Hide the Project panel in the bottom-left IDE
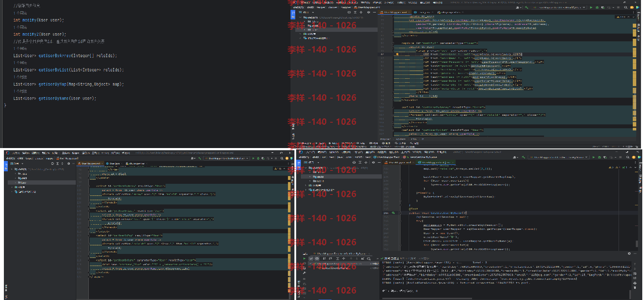The height and width of the screenshot is (300, 644). (x=73, y=164)
